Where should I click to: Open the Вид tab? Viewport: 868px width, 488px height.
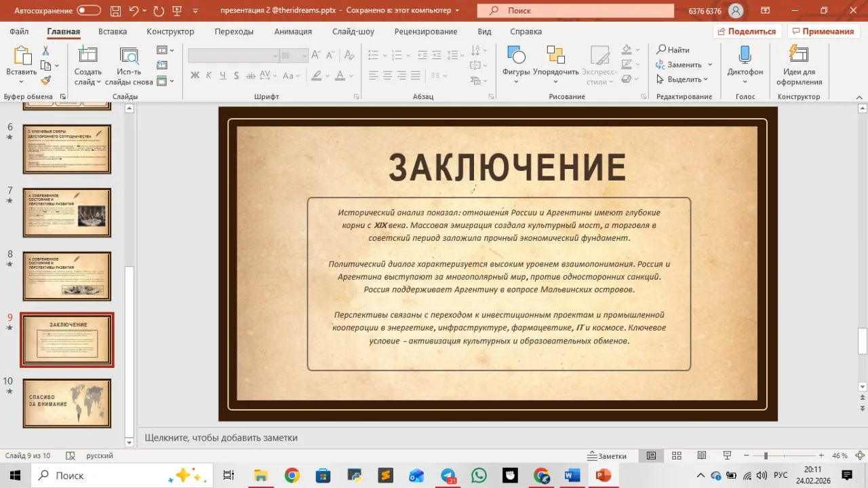[484, 31]
